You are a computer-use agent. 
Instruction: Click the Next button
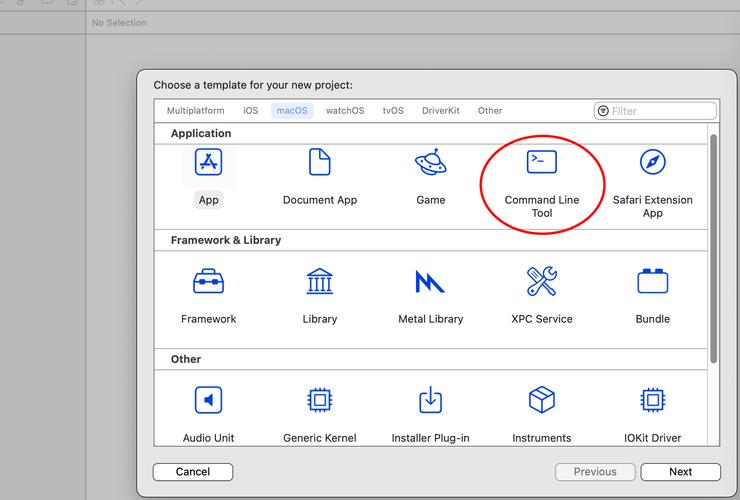click(680, 472)
